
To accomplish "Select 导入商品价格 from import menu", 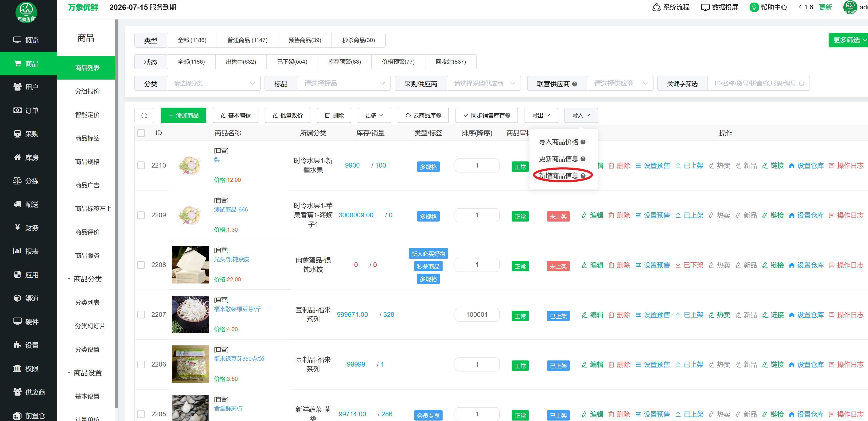I will coord(562,142).
